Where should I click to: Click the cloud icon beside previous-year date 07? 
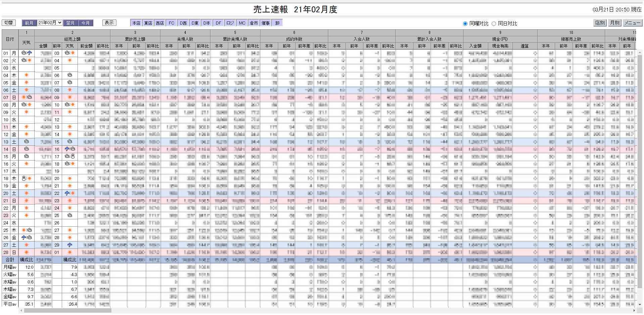(x=70, y=83)
